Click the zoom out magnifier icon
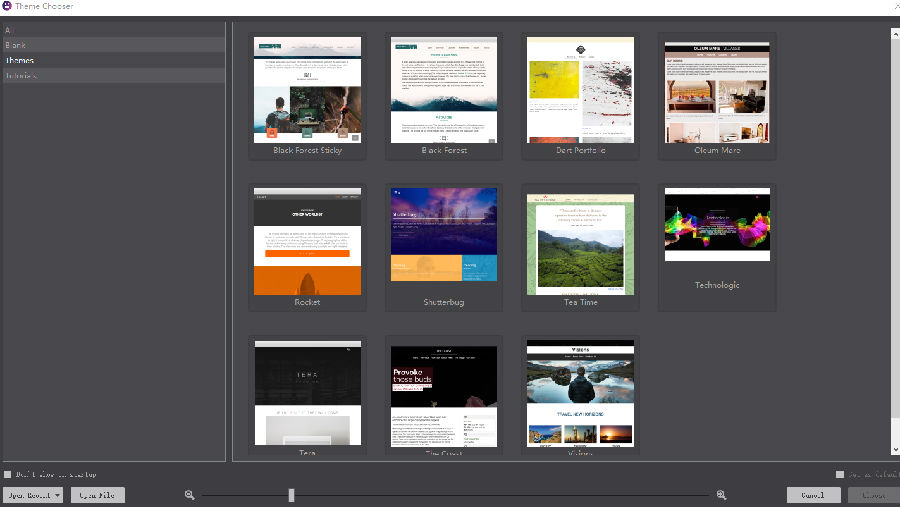Screen dimensions: 900x507 (189, 495)
